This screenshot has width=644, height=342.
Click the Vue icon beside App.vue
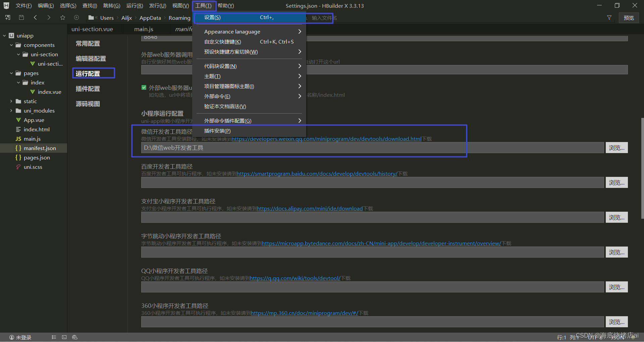point(18,120)
